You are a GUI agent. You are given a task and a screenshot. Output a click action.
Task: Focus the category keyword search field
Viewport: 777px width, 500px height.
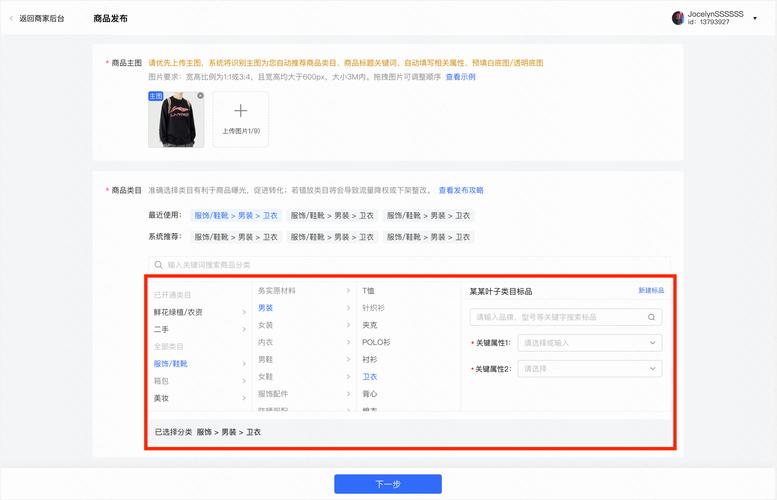coord(409,265)
